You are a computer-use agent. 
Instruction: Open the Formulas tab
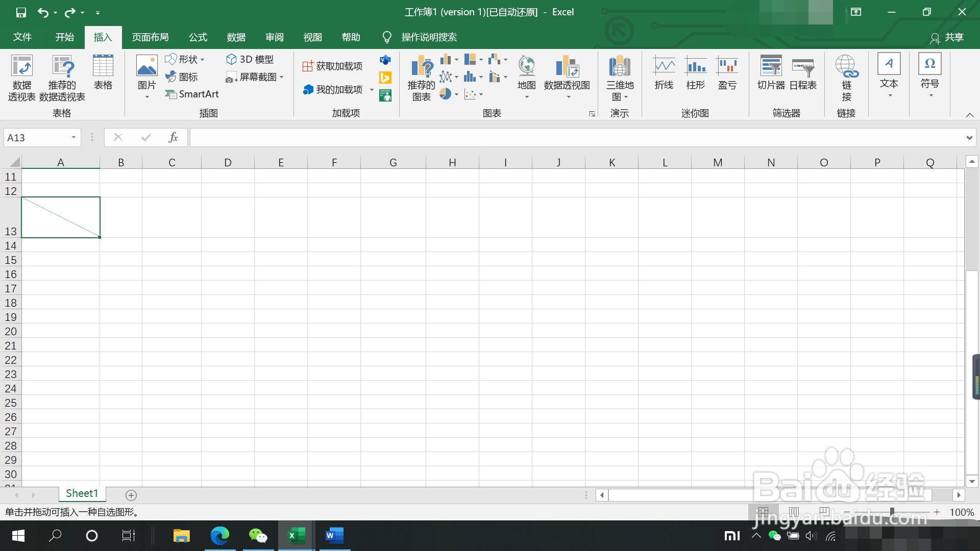click(198, 37)
